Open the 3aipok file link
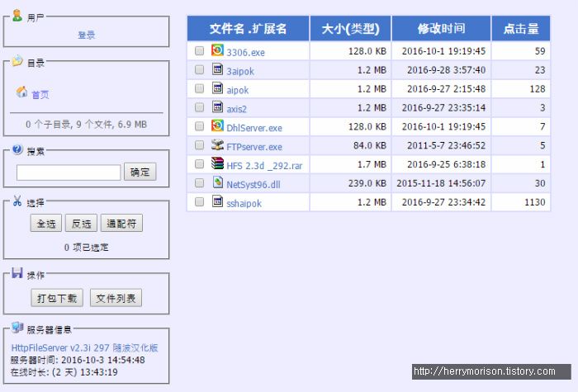This screenshot has height=392, width=578. click(240, 71)
